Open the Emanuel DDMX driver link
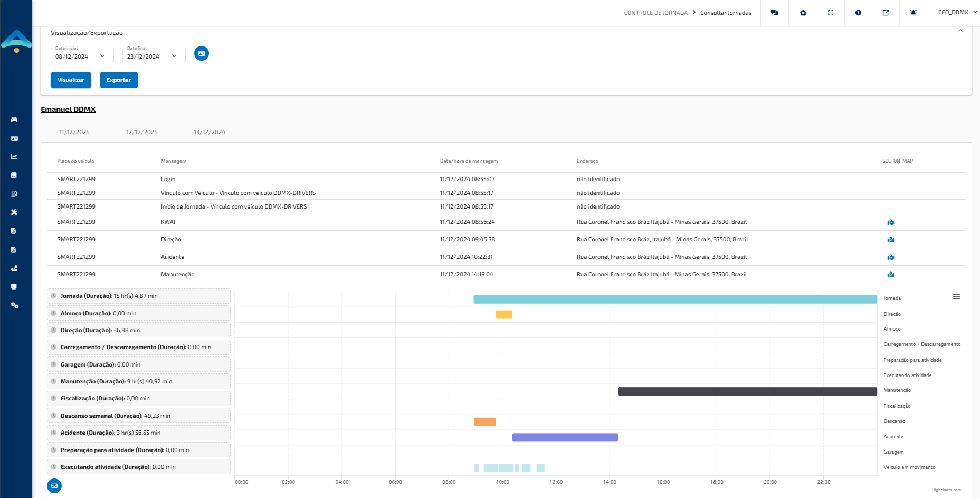This screenshot has height=498, width=980. (x=68, y=109)
